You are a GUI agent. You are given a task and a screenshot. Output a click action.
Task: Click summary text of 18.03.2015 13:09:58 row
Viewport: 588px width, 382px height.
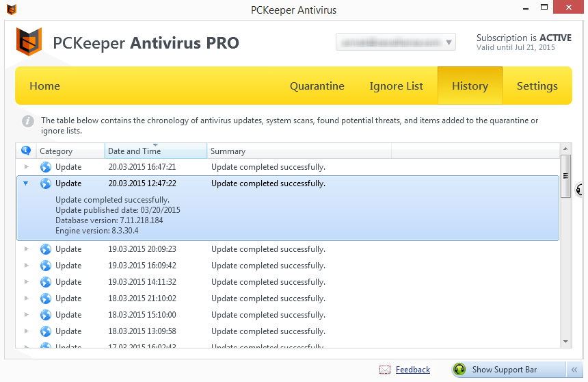click(x=268, y=331)
